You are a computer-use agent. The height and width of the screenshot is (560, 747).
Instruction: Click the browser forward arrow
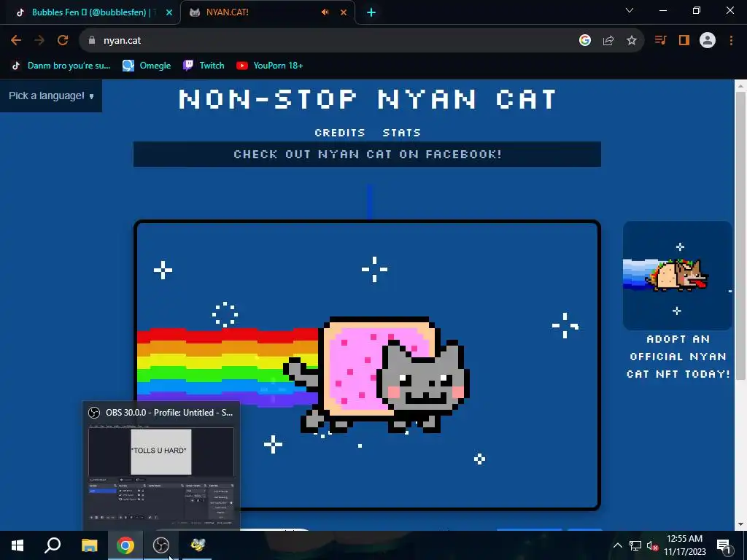(x=39, y=41)
